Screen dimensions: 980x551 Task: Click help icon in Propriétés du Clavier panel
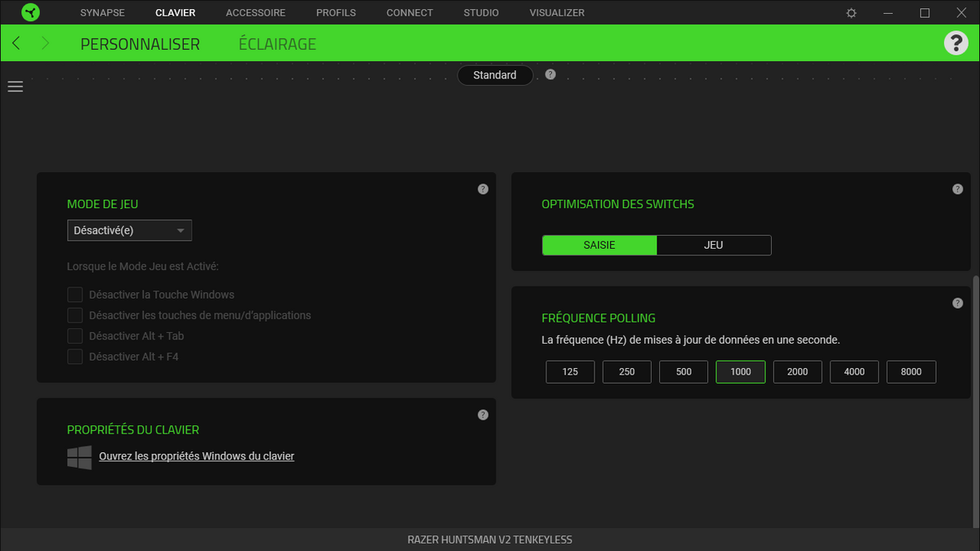pyautogui.click(x=483, y=415)
